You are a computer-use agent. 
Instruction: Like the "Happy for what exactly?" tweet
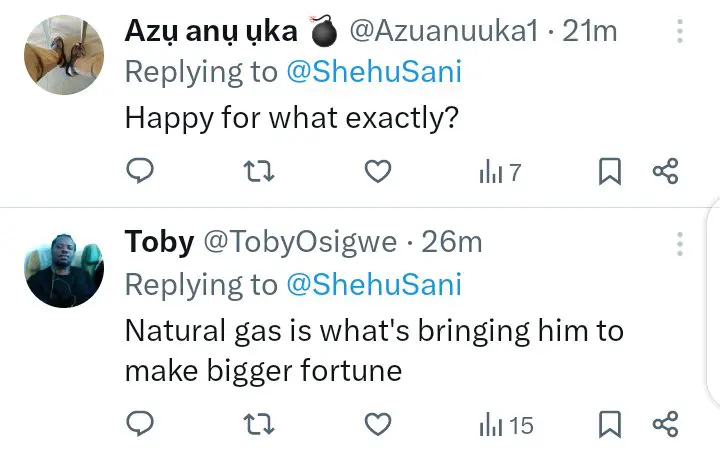tap(377, 173)
